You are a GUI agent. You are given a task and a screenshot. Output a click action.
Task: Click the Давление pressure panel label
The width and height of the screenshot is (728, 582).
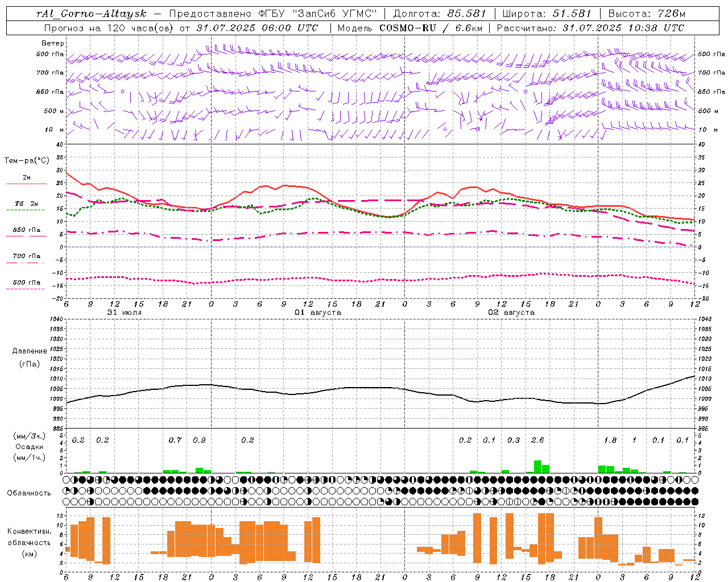coord(30,351)
